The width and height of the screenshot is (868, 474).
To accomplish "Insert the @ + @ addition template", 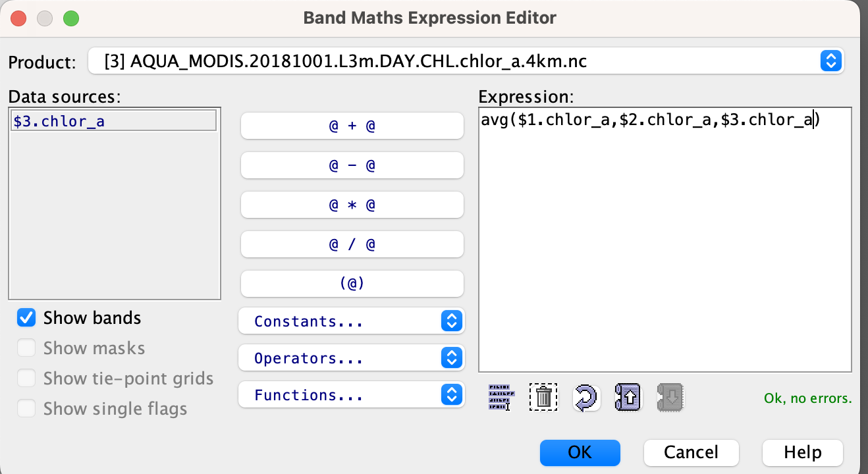I will 352,126.
